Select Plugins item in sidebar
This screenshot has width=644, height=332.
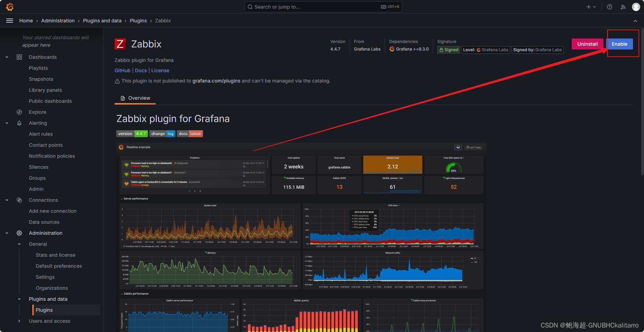tap(66, 310)
